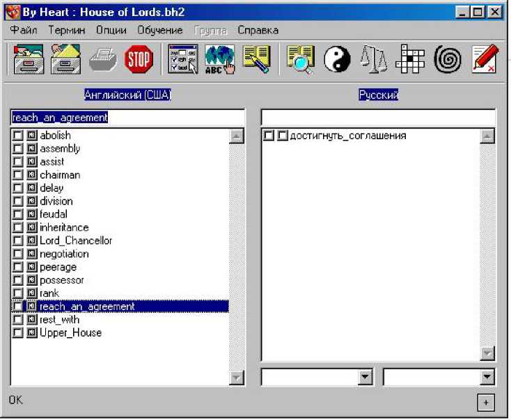Open the bottom right dropdown under the Russian list
This screenshot has height=420, width=511.
click(x=487, y=377)
